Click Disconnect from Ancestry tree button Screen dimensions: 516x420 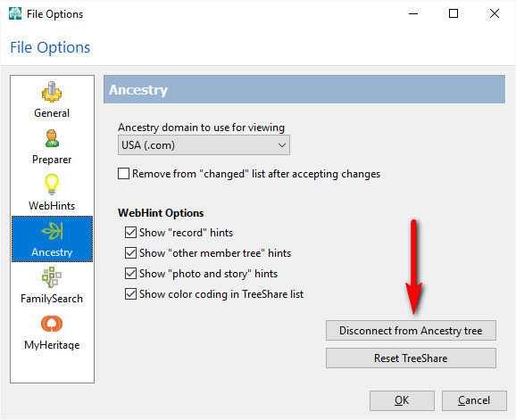click(x=411, y=330)
